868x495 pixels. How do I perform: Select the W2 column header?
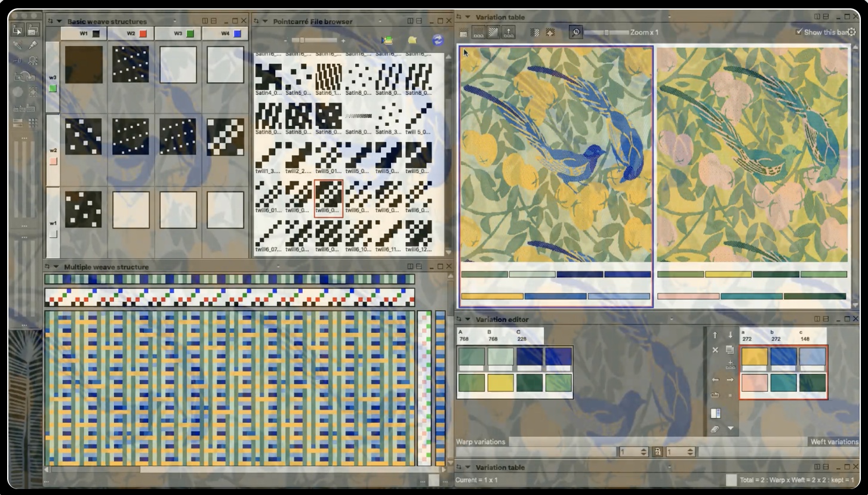point(131,34)
